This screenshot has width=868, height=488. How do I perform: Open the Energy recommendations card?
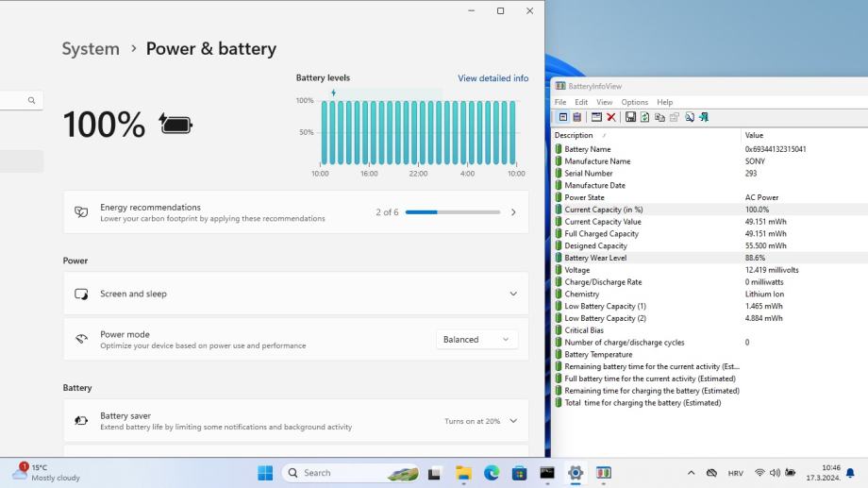tap(295, 212)
